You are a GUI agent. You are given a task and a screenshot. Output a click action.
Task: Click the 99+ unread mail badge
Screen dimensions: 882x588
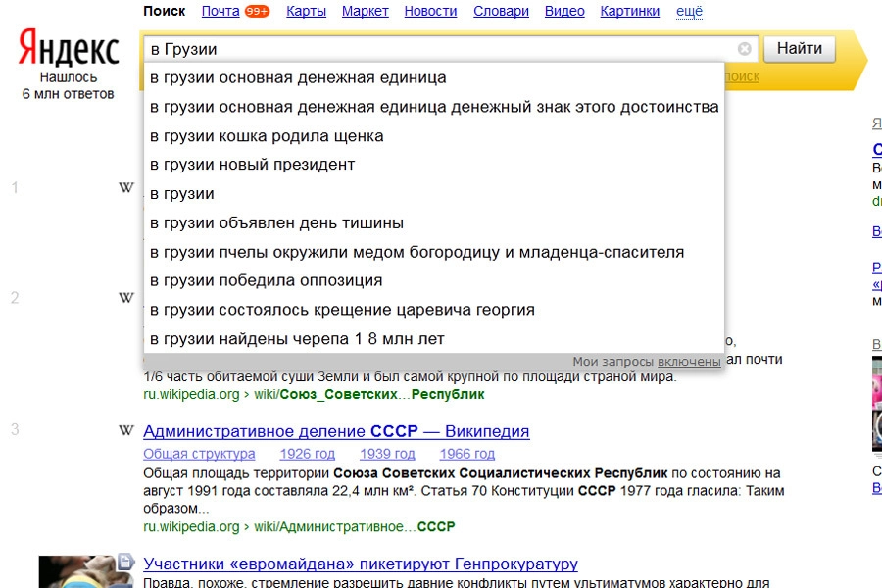(257, 12)
